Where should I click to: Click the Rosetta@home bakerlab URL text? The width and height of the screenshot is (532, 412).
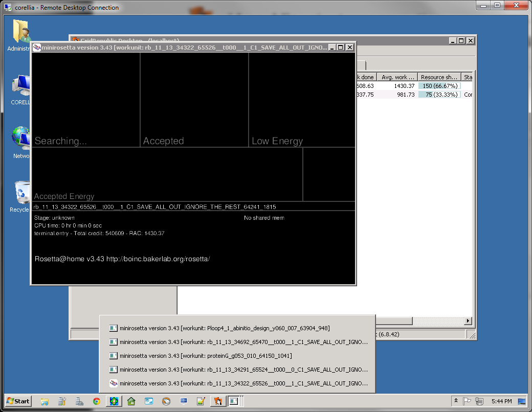click(x=122, y=259)
